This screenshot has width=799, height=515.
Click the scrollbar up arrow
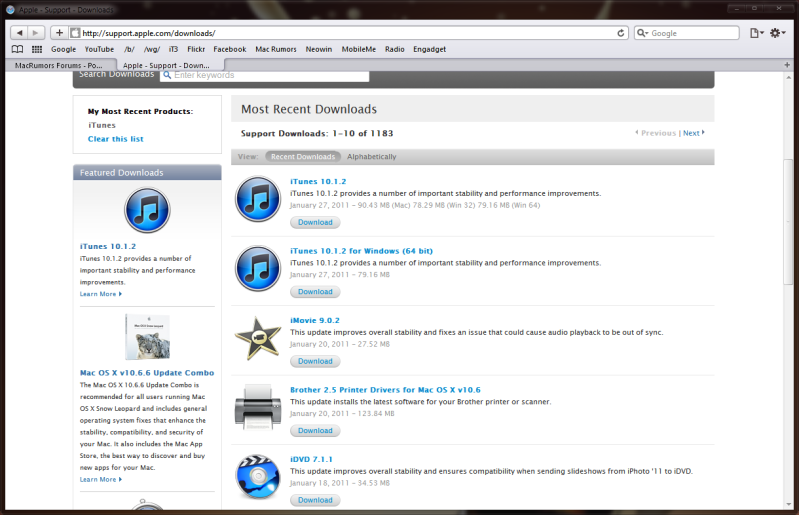tap(788, 77)
